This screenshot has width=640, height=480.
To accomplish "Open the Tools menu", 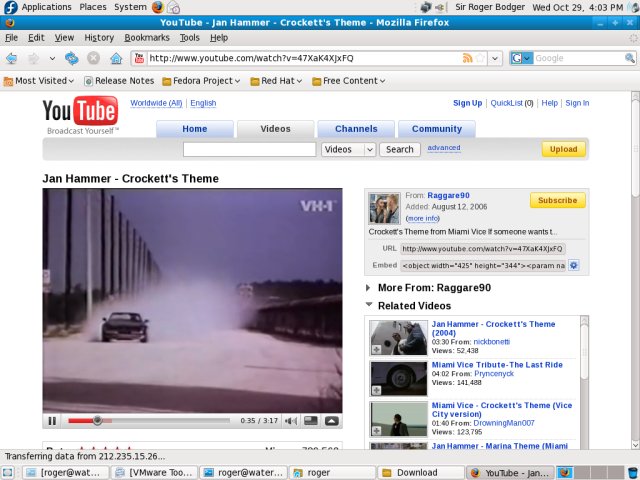I will point(189,38).
